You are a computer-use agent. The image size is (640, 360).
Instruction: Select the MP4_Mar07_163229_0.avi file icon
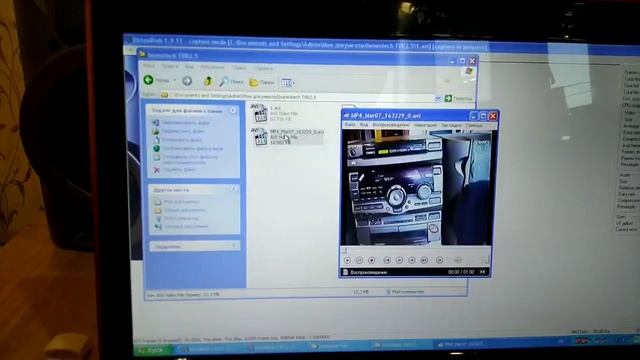coord(260,137)
